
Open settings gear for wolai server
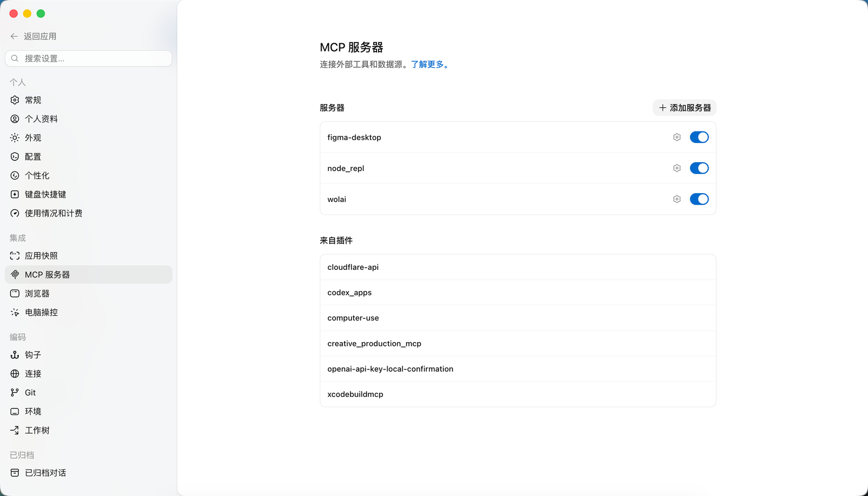[677, 199]
